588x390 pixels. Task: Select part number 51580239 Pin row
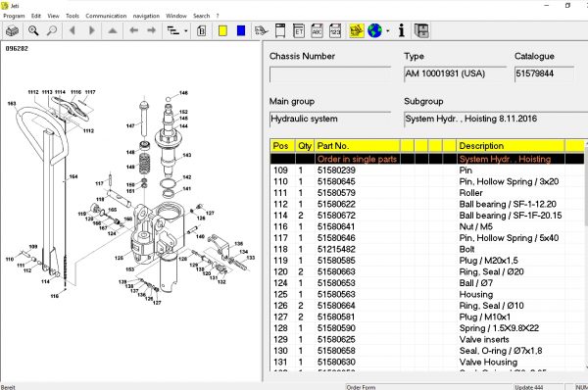click(427, 171)
